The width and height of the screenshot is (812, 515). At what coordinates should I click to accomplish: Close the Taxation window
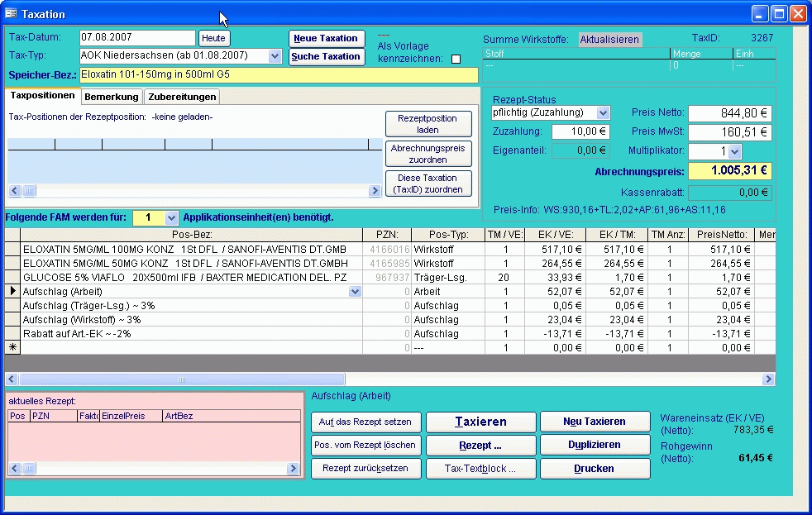tap(798, 14)
